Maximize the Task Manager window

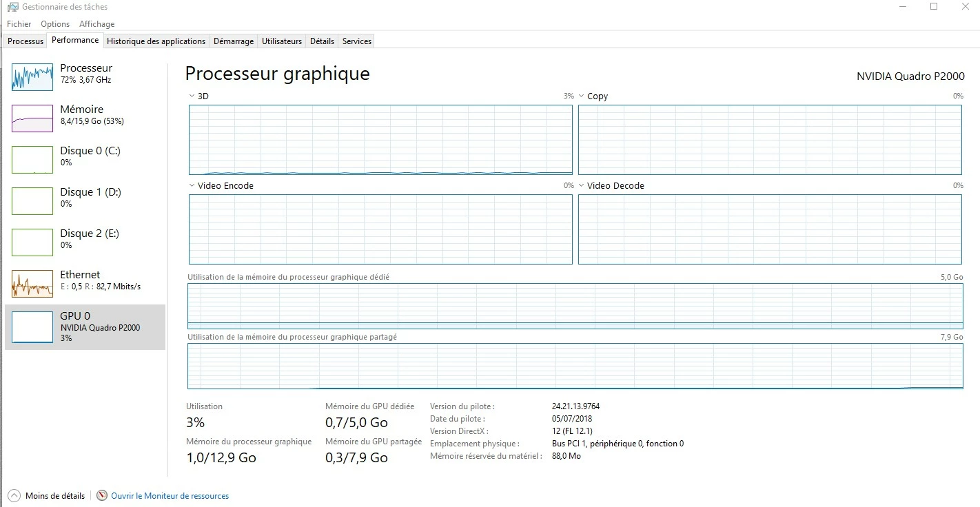point(934,6)
